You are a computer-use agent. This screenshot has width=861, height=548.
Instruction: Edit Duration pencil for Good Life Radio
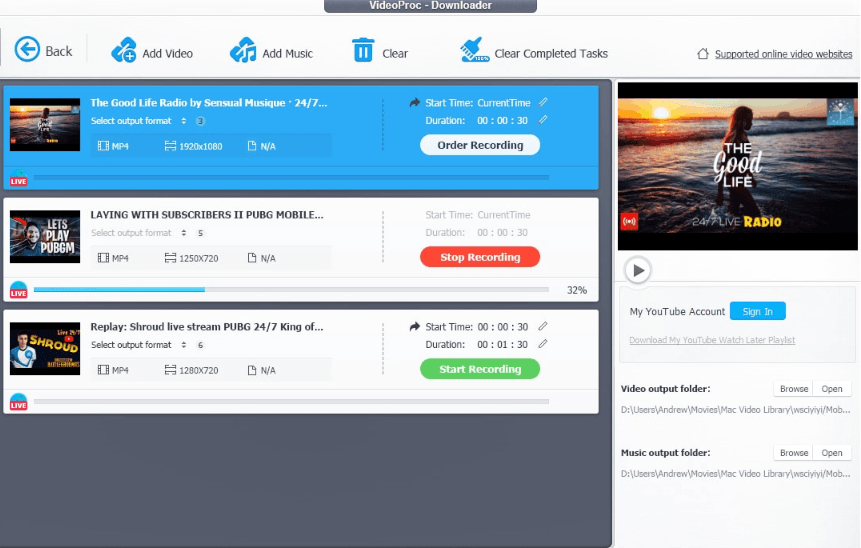pos(543,120)
